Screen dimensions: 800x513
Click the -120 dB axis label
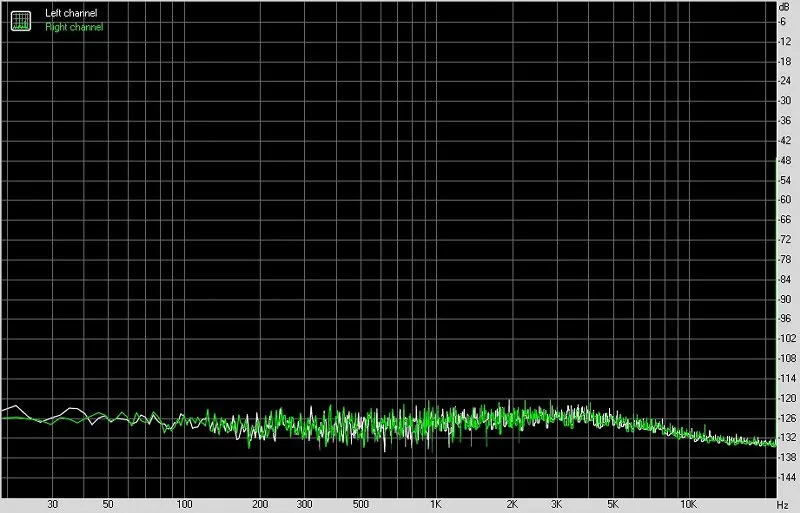786,398
